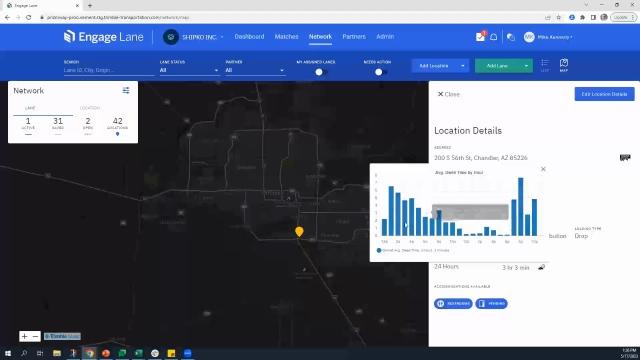Click the dwell time legend dot
The height and width of the screenshot is (360, 640).
[379, 250]
